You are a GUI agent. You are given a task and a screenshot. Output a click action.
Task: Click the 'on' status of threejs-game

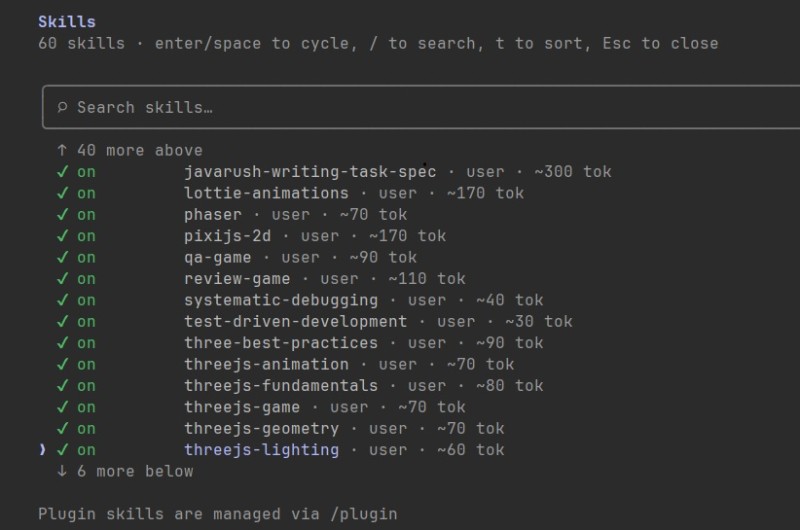86,408
